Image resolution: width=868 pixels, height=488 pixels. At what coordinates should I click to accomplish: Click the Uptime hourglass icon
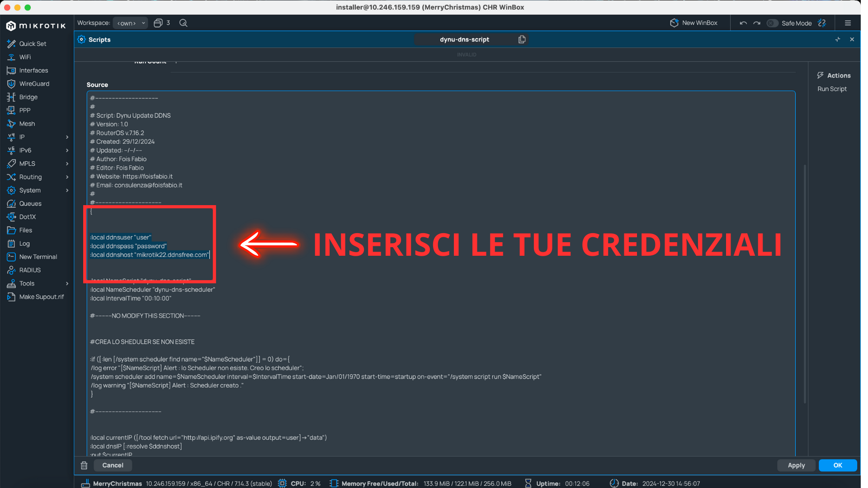tap(528, 483)
